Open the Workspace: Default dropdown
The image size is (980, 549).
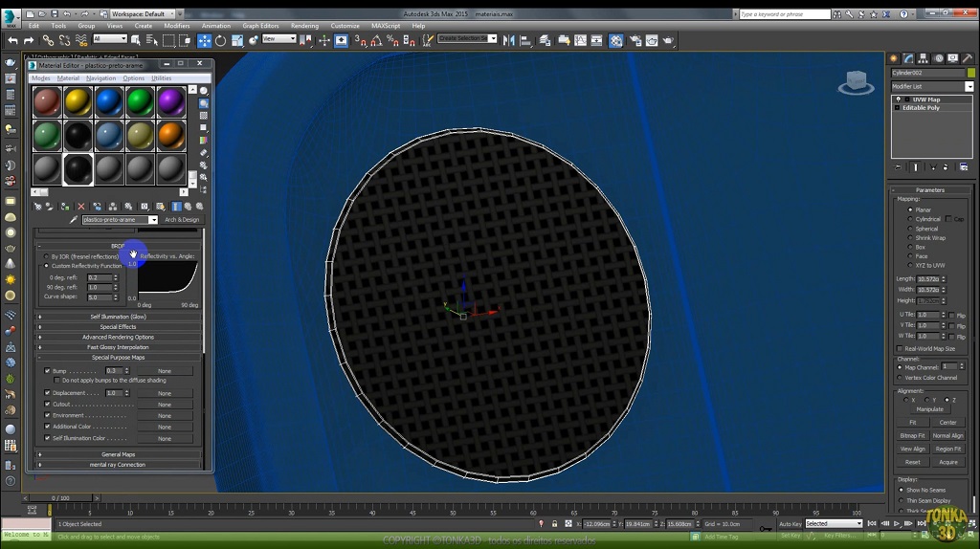point(143,14)
